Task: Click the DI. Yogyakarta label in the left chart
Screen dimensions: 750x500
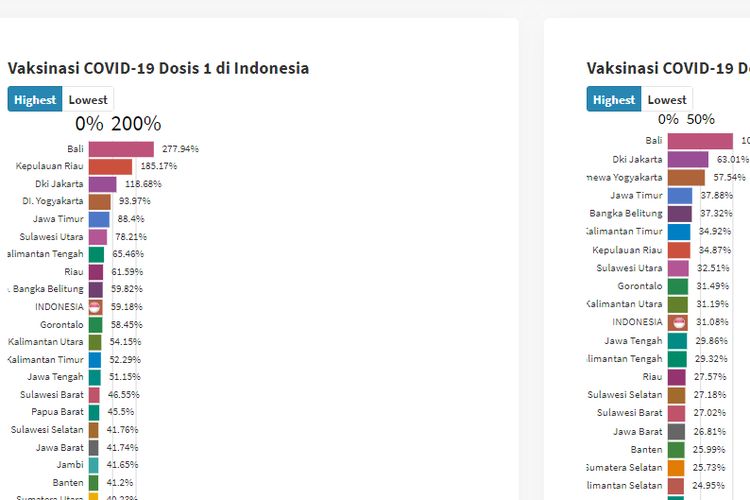Action: tap(53, 201)
